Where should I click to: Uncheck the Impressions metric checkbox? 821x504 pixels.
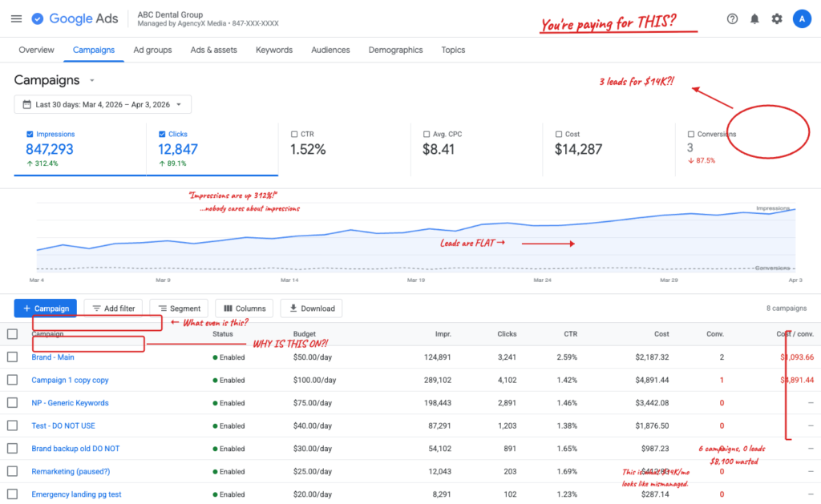pos(30,135)
